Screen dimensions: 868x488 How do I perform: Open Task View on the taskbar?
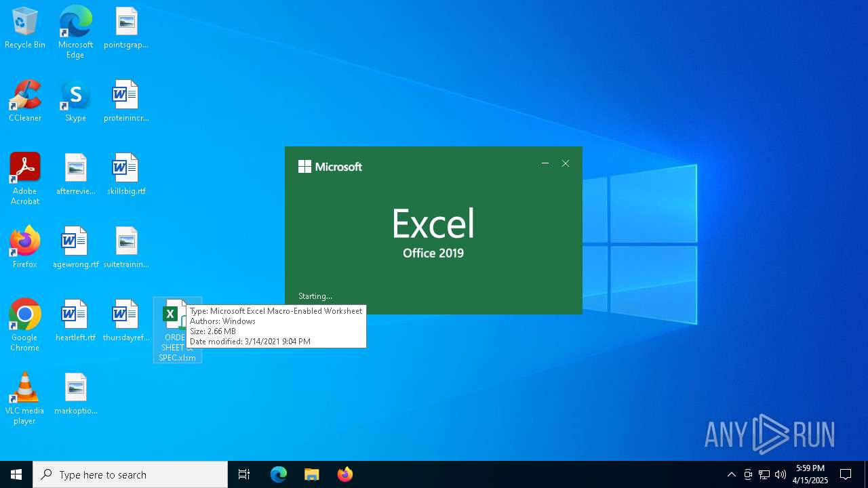coord(244,474)
